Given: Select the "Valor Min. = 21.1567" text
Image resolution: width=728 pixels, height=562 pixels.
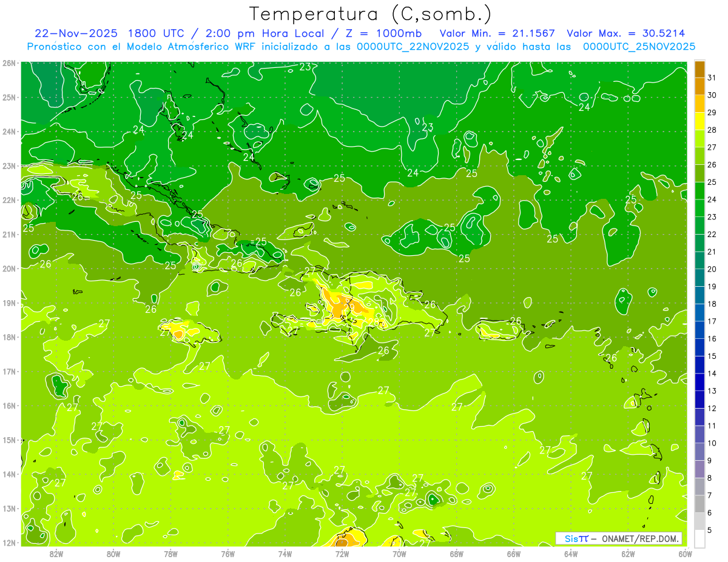Looking at the screenshot, I should pyautogui.click(x=497, y=33).
